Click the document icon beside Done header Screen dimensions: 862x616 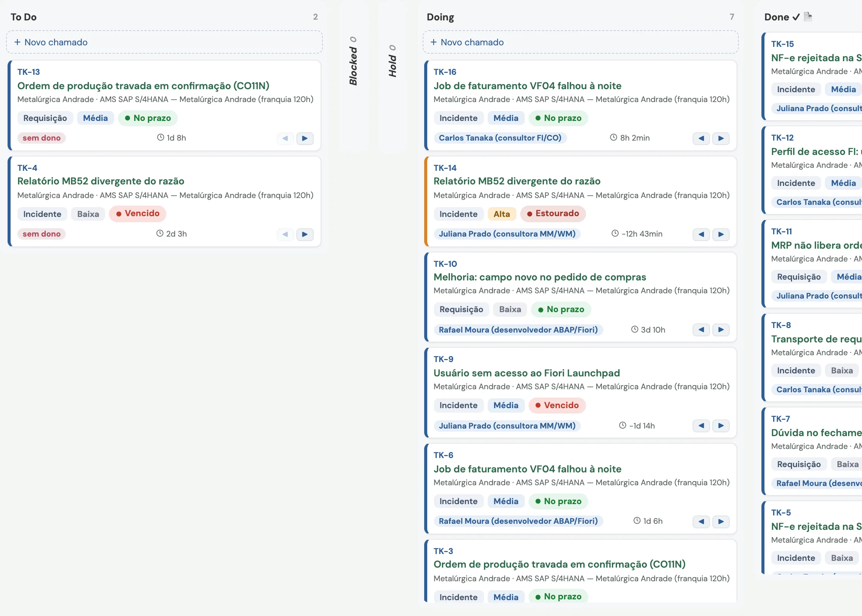coord(808,17)
